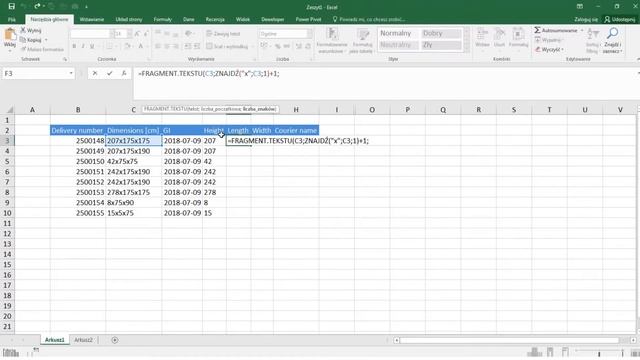Expand the formula bar chevron
This screenshot has width=640, height=360.
tap(638, 73)
